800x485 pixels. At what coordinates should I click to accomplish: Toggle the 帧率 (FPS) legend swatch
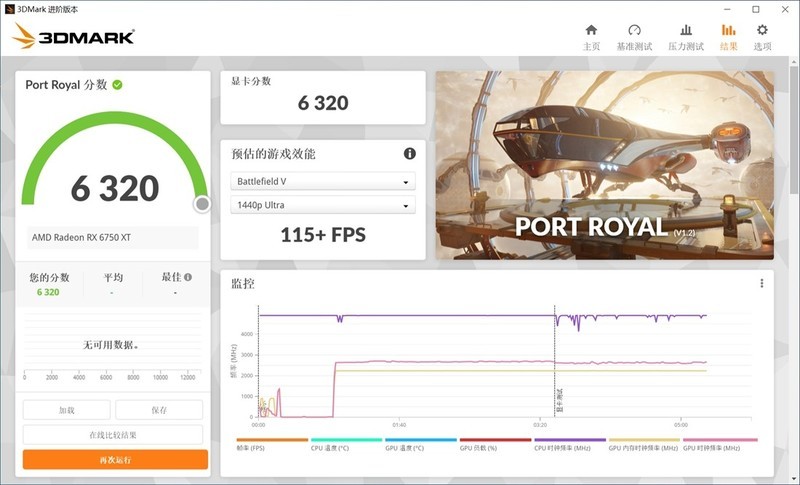tap(272, 440)
